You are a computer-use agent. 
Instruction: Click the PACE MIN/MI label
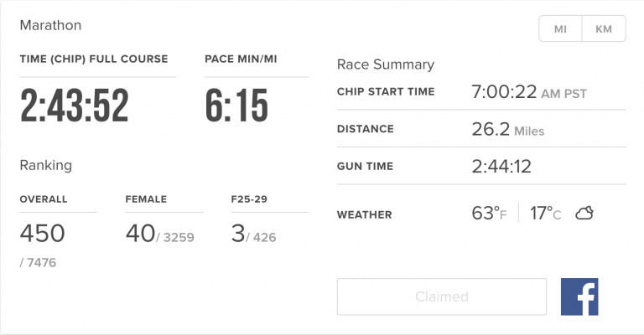[241, 59]
